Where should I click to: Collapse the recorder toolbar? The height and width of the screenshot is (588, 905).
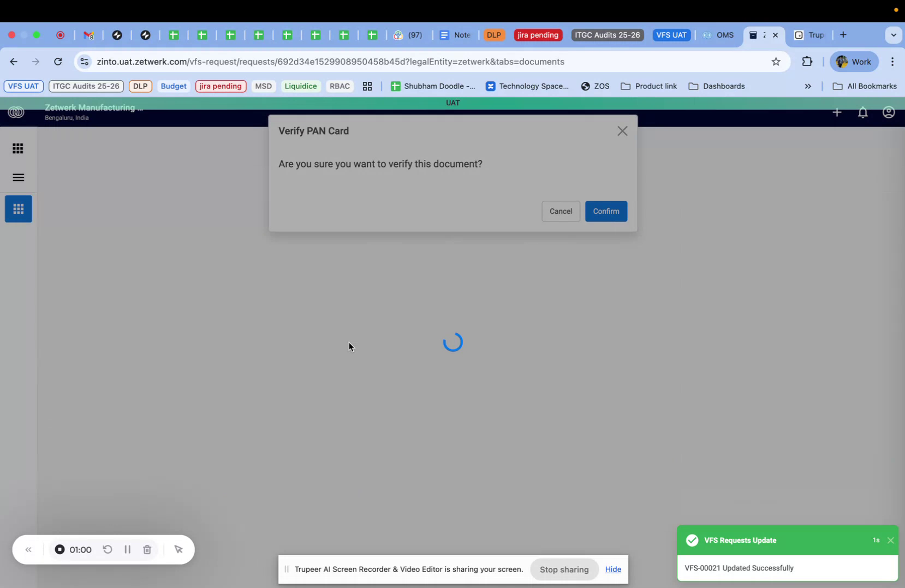(28, 549)
